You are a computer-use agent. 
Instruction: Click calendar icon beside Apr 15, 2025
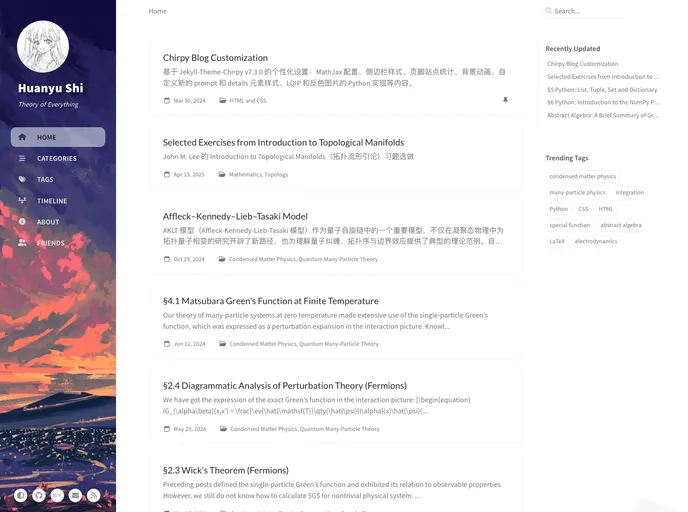tap(167, 175)
